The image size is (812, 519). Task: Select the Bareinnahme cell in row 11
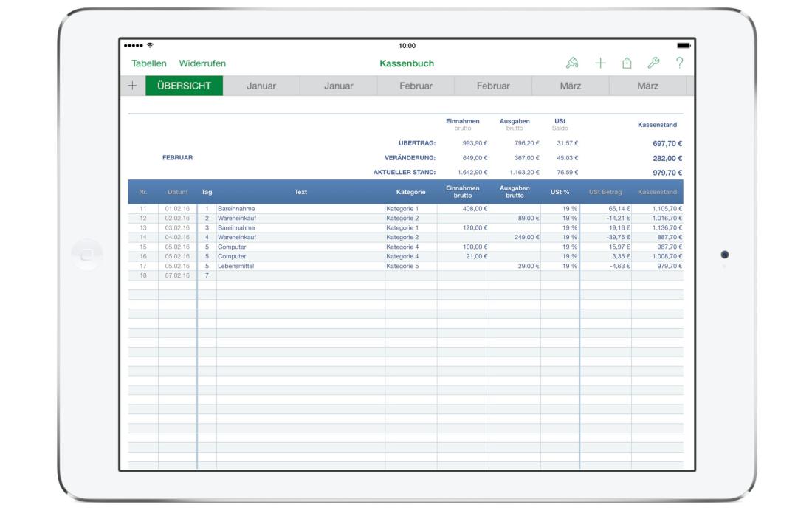tap(236, 210)
